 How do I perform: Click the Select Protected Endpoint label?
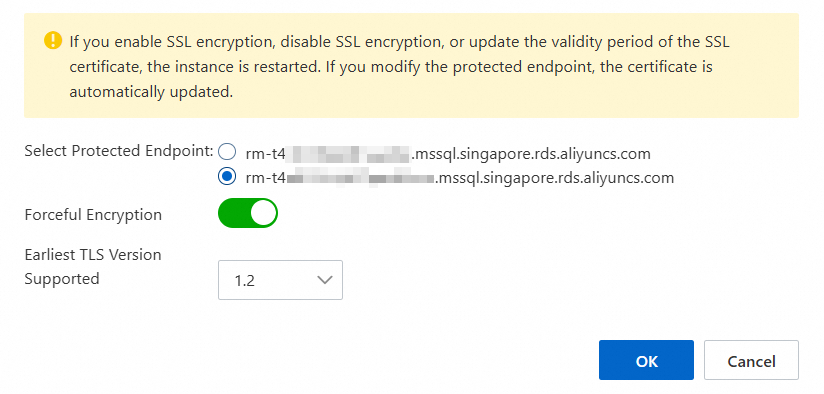(119, 151)
